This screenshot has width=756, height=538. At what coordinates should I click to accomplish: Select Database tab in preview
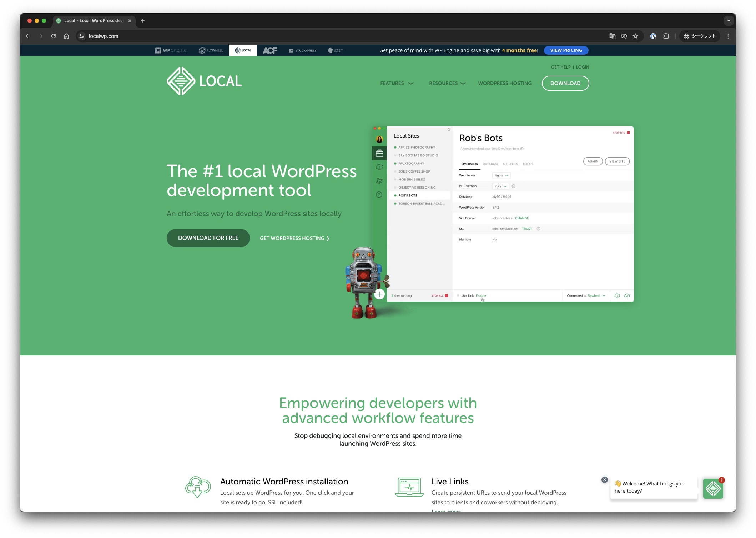click(490, 164)
